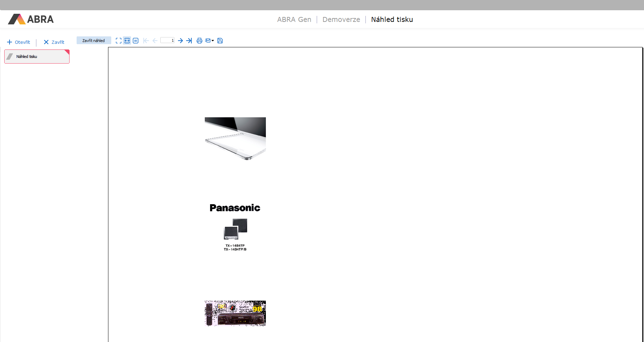Click the VCR with remote image
The image size is (644, 342).
235,313
